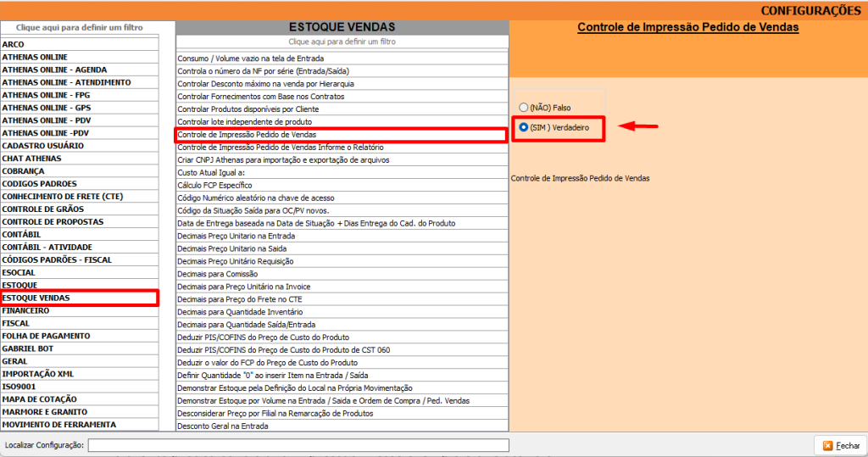Open ATHENAS ONLINE - GPS category
Viewport: 868px width, 457px height.
coord(79,108)
